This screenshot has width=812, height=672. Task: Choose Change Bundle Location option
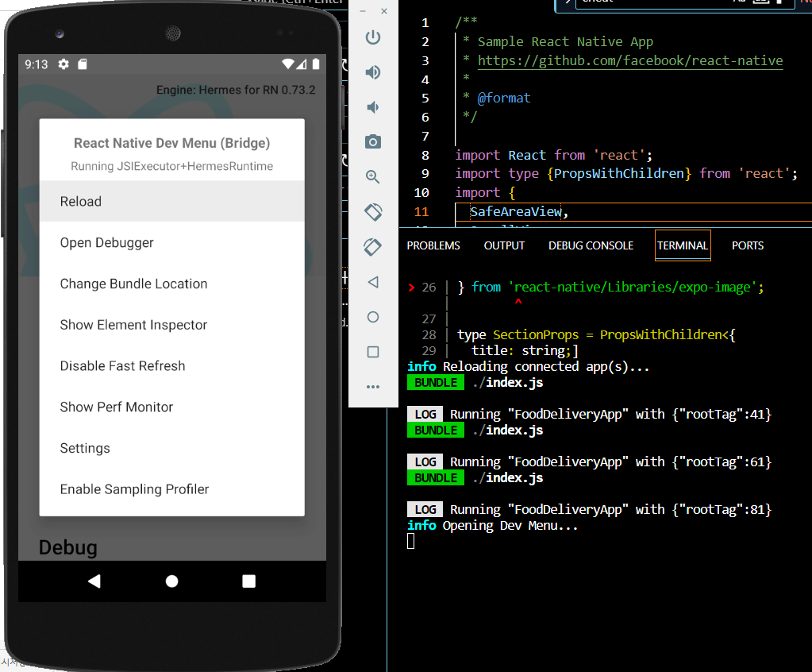pyautogui.click(x=172, y=284)
